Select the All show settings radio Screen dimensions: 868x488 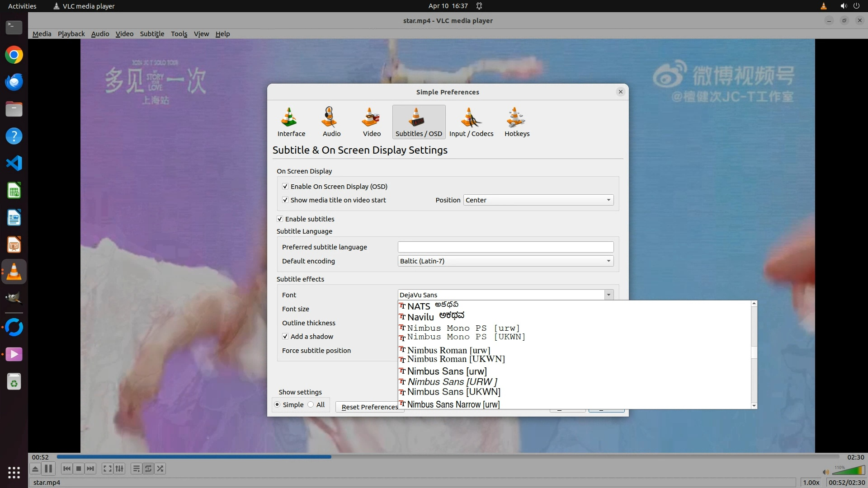tap(311, 405)
